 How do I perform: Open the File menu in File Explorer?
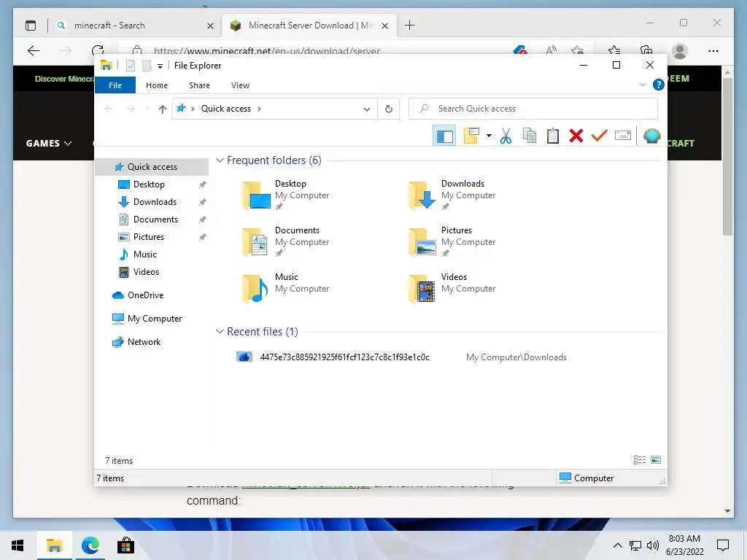(115, 85)
